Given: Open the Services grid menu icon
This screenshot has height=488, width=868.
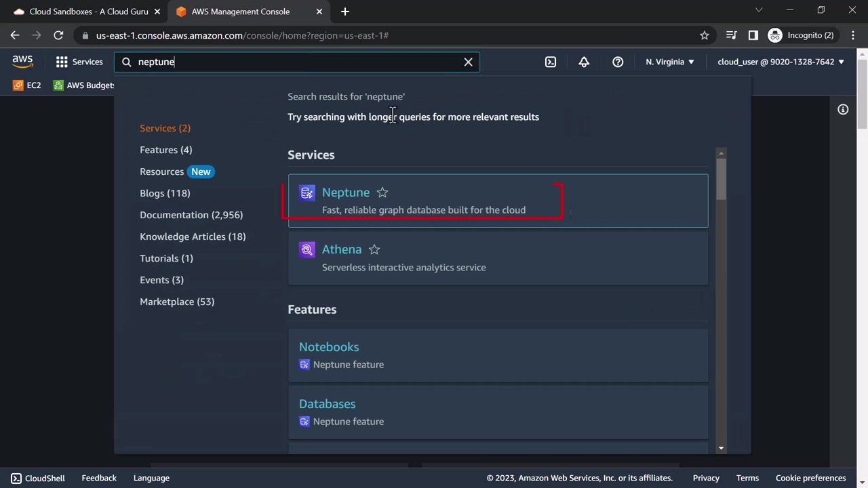Looking at the screenshot, I should pyautogui.click(x=62, y=62).
